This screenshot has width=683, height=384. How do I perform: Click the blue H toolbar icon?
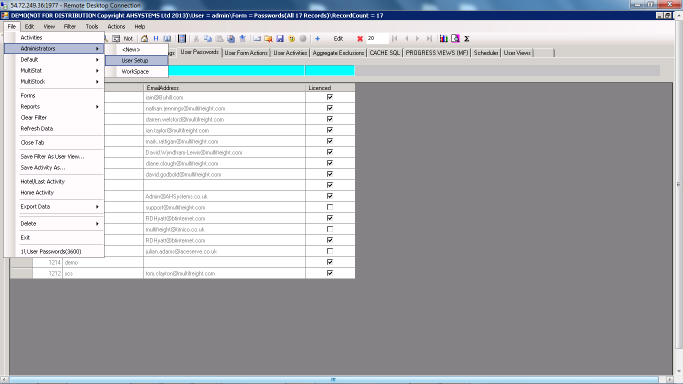coord(156,39)
